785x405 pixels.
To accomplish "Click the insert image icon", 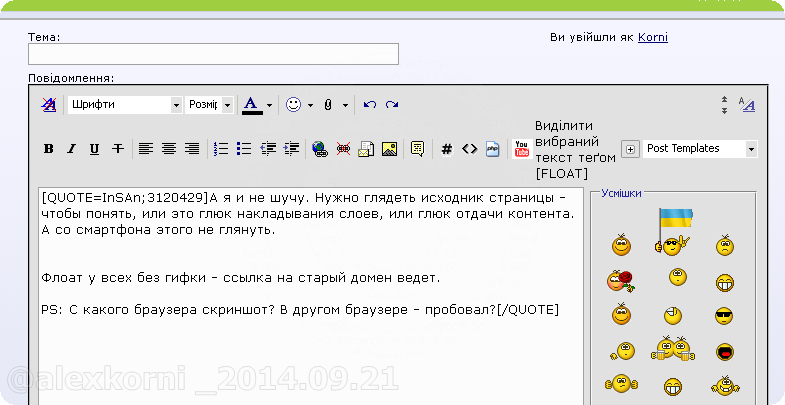I will coord(390,149).
